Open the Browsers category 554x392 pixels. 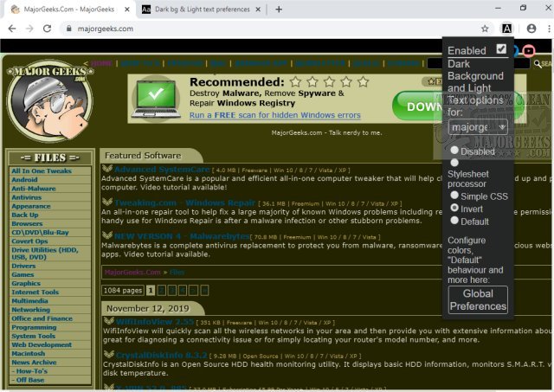point(27,224)
